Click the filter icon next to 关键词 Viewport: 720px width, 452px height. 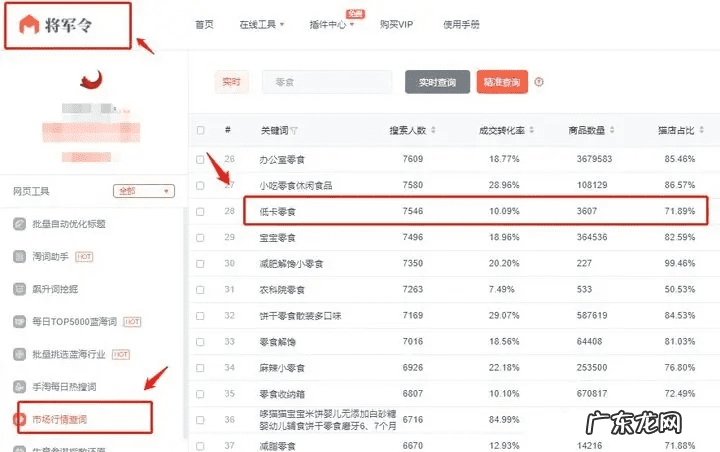point(294,131)
